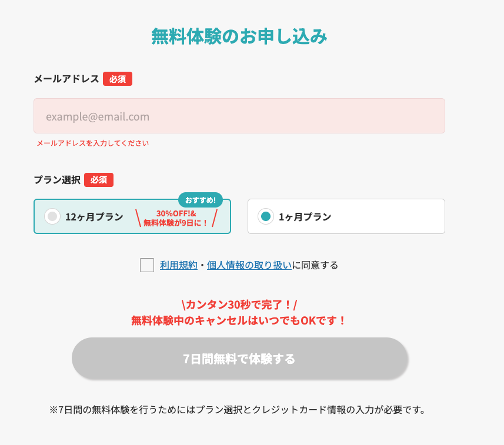Check the terms agreement checkbox
This screenshot has height=445, width=504.
pyautogui.click(x=147, y=265)
